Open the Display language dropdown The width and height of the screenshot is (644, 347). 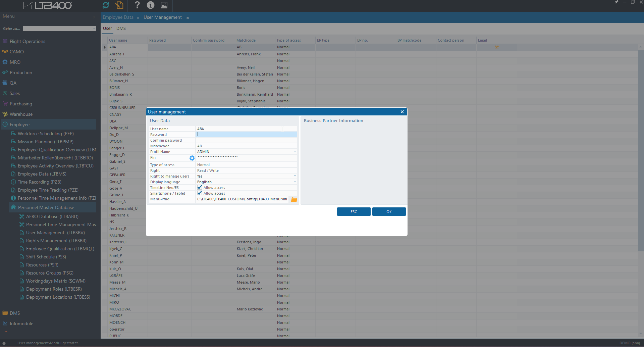295,182
